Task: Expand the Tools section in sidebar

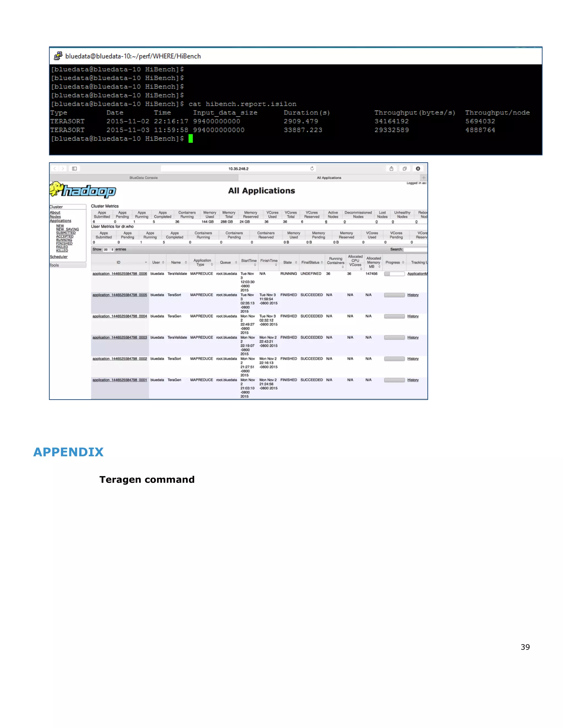Action: (68, 265)
